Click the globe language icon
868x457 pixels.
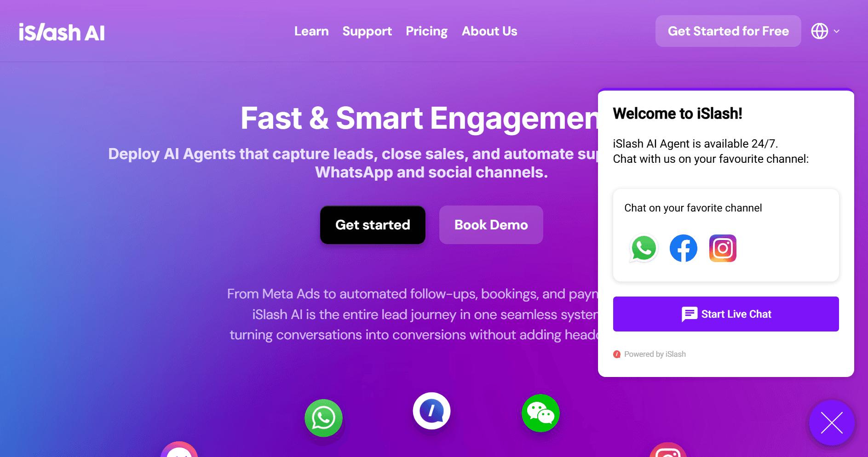pos(820,31)
